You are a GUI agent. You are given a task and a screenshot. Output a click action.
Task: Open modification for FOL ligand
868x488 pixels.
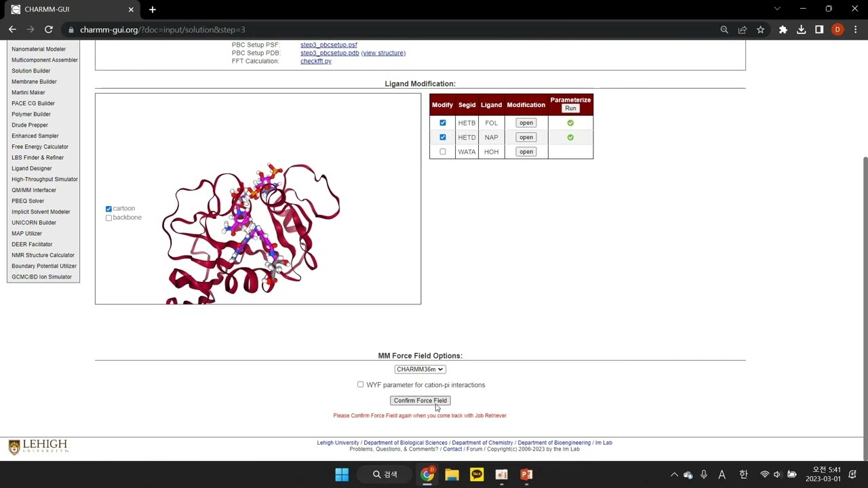(x=526, y=123)
